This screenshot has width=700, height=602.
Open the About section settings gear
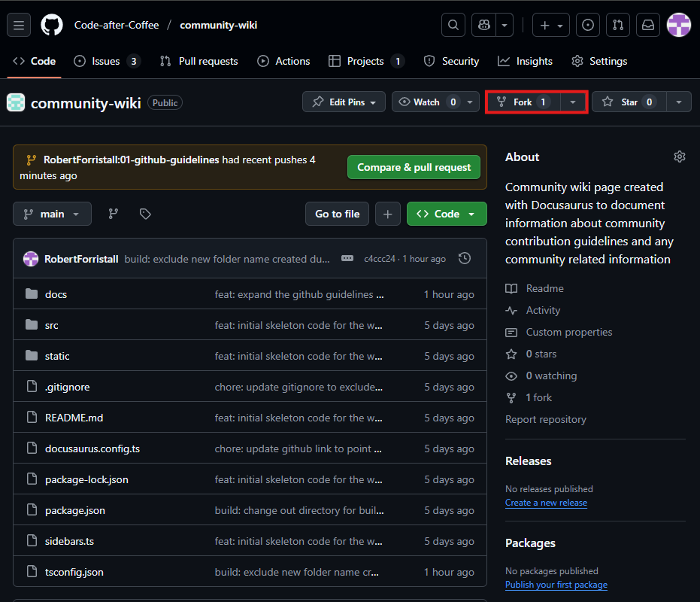[x=679, y=157]
